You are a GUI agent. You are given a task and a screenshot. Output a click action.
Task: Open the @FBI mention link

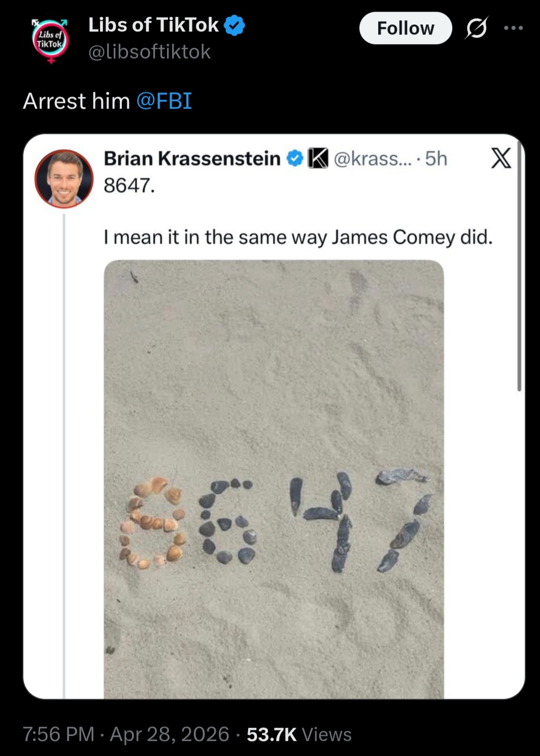pos(164,101)
